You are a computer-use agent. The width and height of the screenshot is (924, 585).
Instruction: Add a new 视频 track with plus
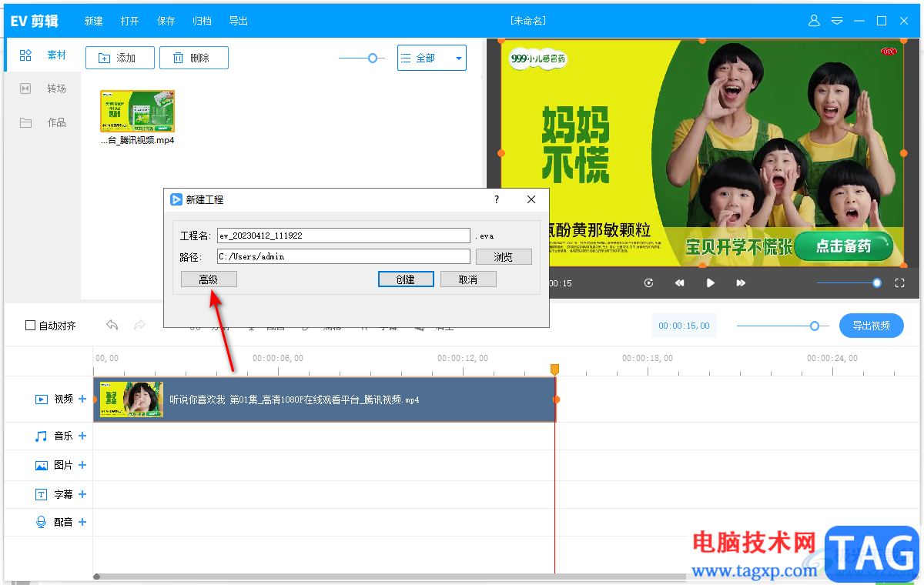[82, 399]
